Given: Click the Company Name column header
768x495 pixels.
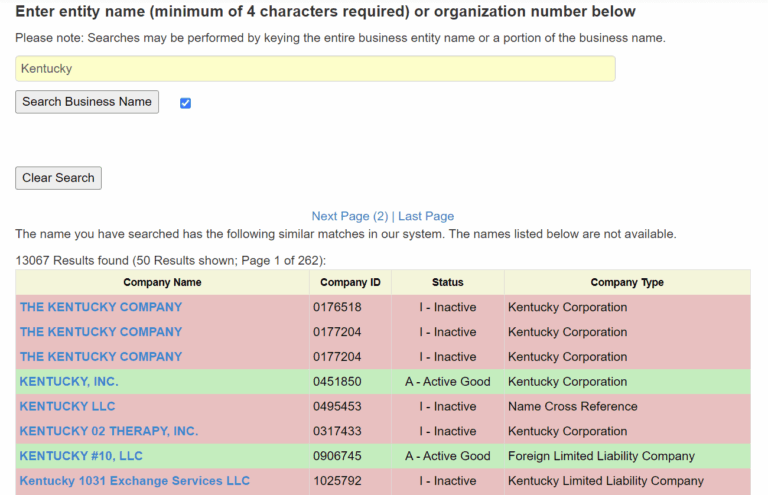Looking at the screenshot, I should click(x=162, y=282).
